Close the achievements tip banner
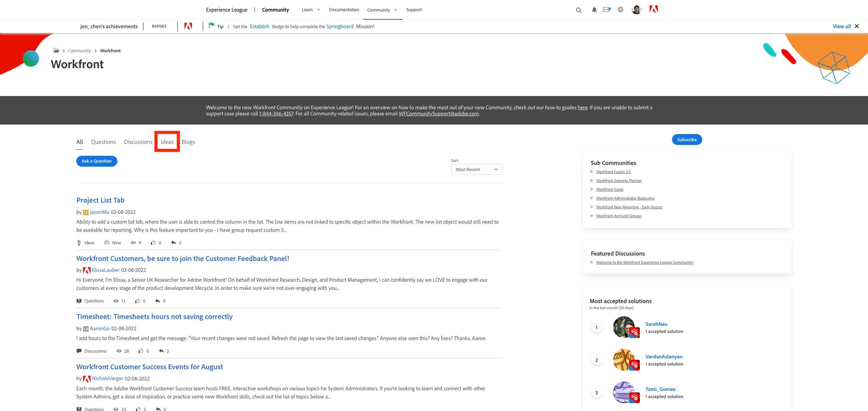Viewport: 868px width, 411px height. [857, 26]
